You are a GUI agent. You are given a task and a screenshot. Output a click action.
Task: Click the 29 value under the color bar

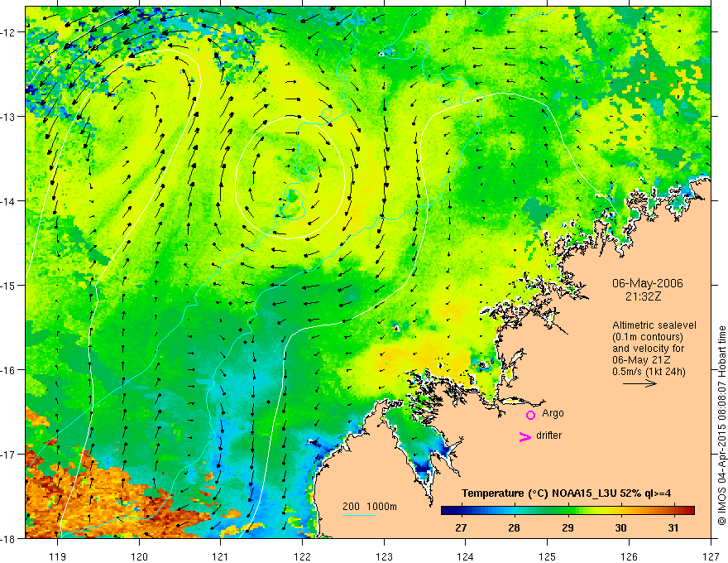point(568,527)
